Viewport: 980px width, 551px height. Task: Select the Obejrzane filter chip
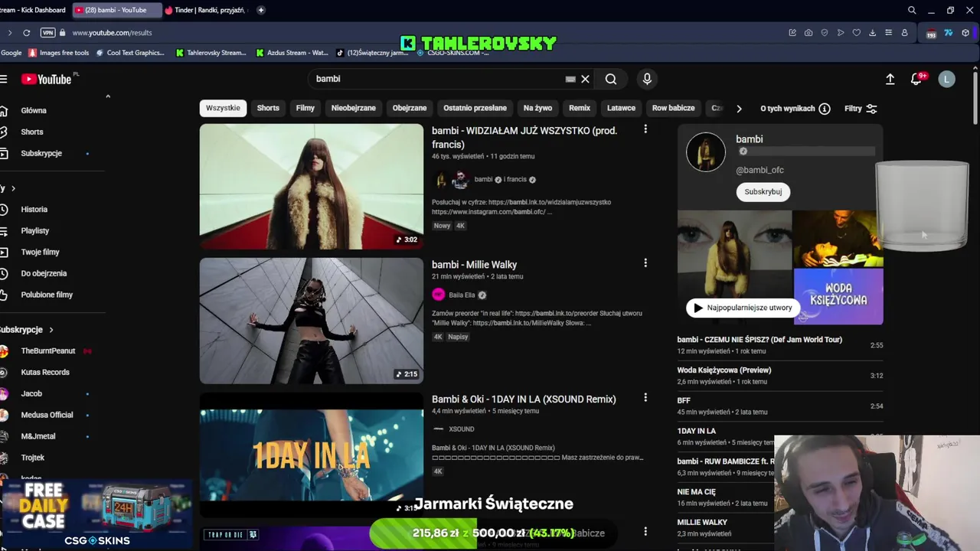point(410,108)
